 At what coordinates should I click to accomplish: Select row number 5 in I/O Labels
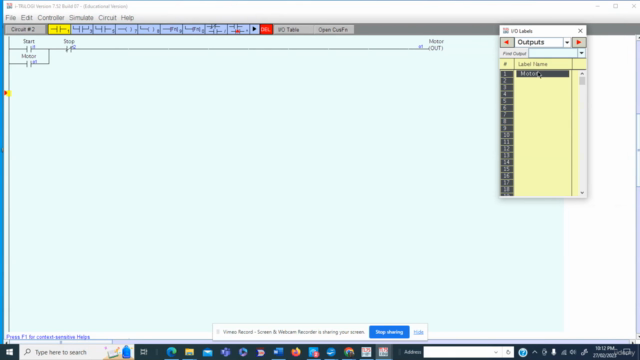(507, 101)
